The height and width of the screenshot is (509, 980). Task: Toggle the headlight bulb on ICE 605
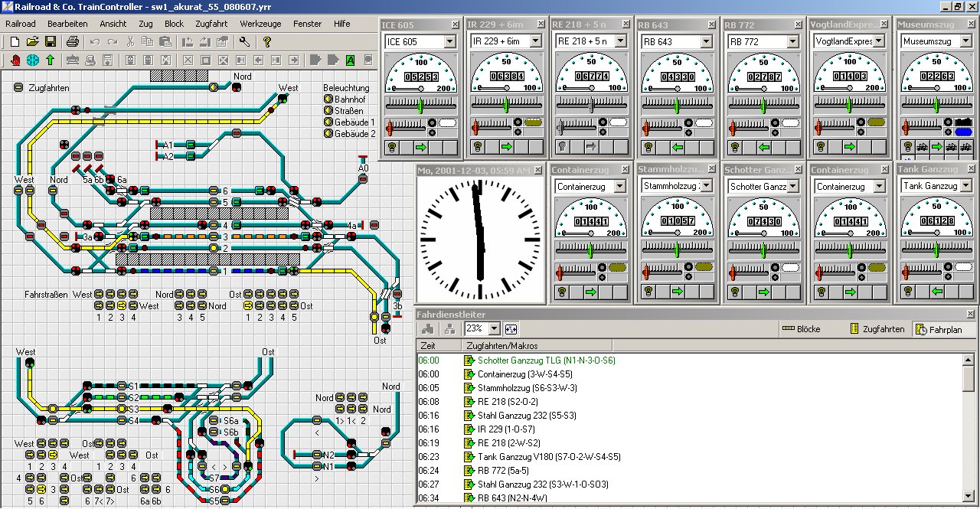390,147
